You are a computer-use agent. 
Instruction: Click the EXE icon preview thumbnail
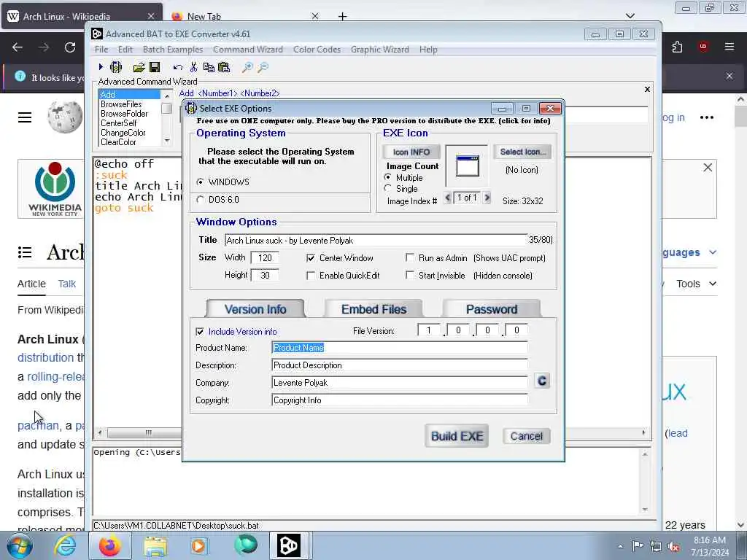[x=467, y=166]
